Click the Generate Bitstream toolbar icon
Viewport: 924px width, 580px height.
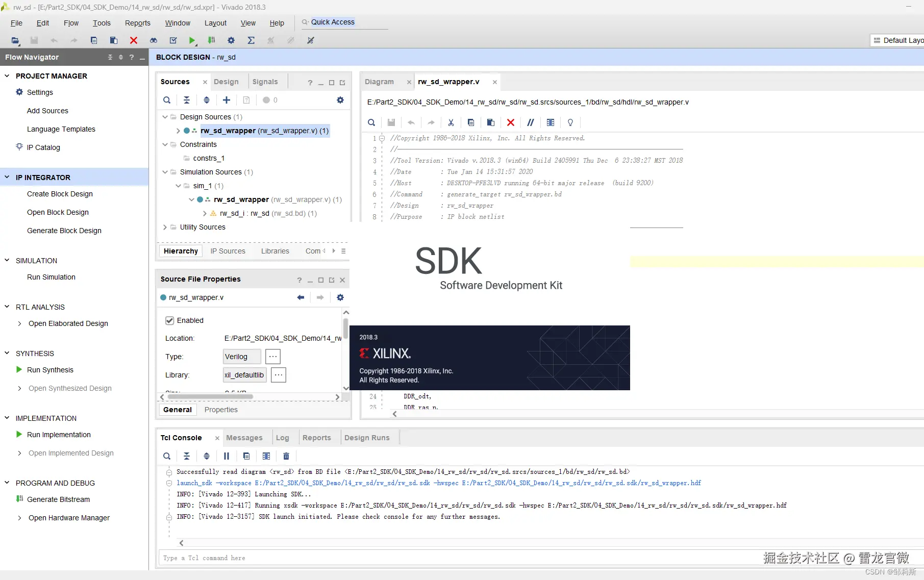(211, 40)
